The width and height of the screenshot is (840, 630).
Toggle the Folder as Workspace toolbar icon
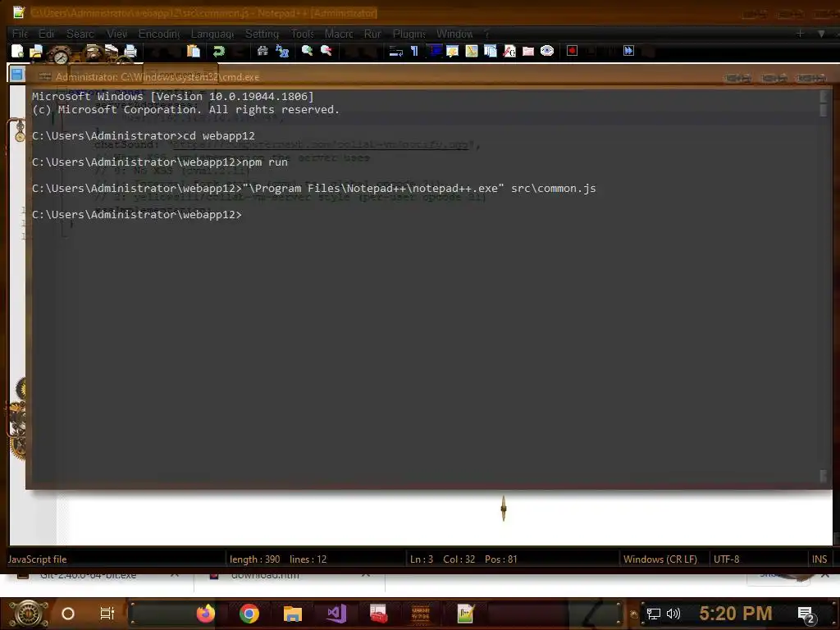pos(528,51)
